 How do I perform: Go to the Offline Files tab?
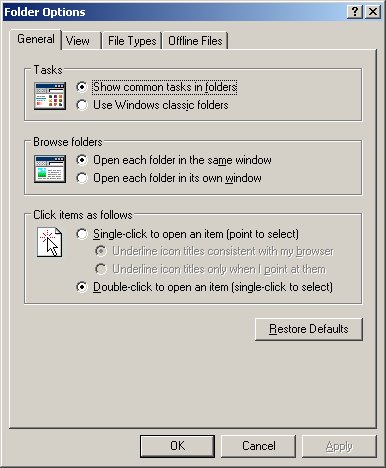coord(195,41)
